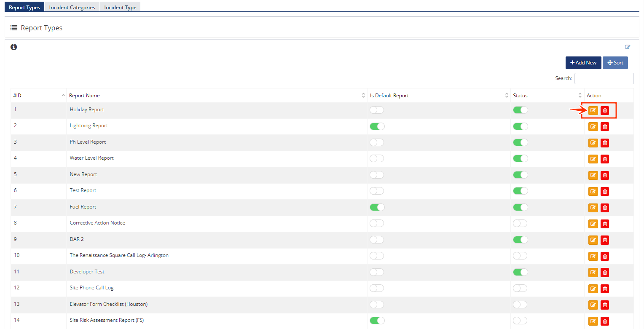Open the Incident Type tab
The image size is (644, 329).
click(120, 7)
